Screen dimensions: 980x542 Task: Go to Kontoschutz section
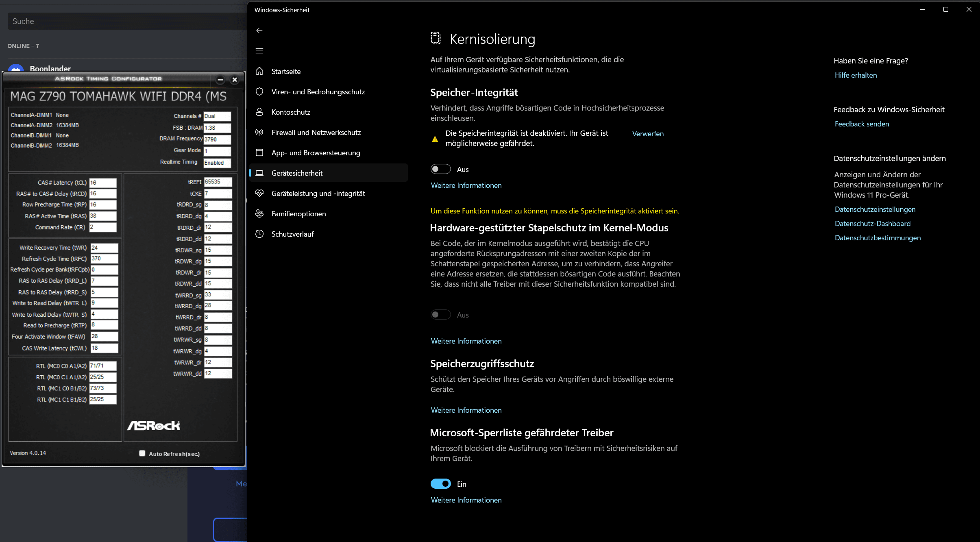point(329,112)
